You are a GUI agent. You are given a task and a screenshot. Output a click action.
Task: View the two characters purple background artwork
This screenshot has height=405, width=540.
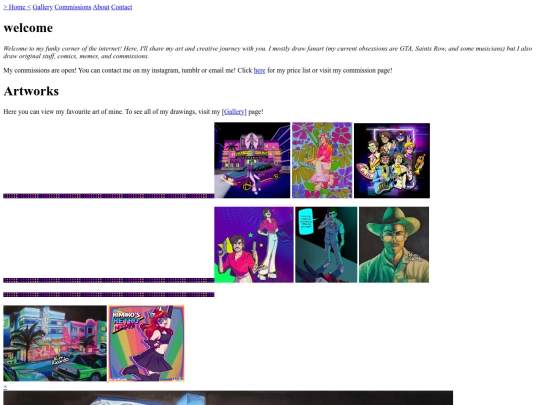coord(254,245)
